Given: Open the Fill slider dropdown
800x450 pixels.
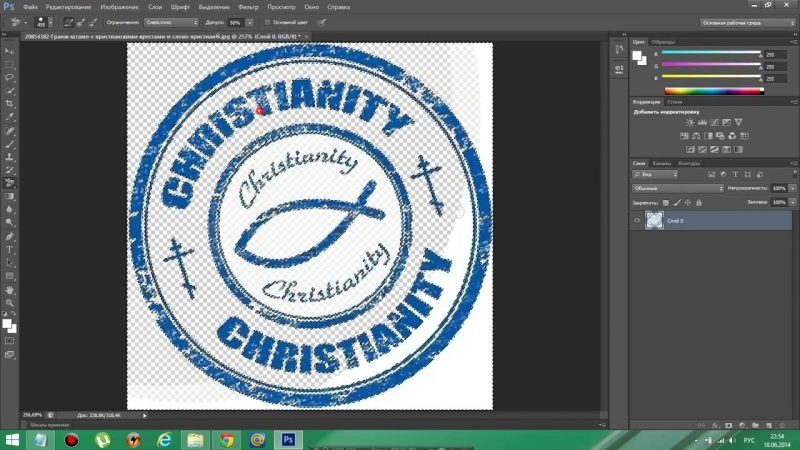Looking at the screenshot, I should click(x=792, y=203).
